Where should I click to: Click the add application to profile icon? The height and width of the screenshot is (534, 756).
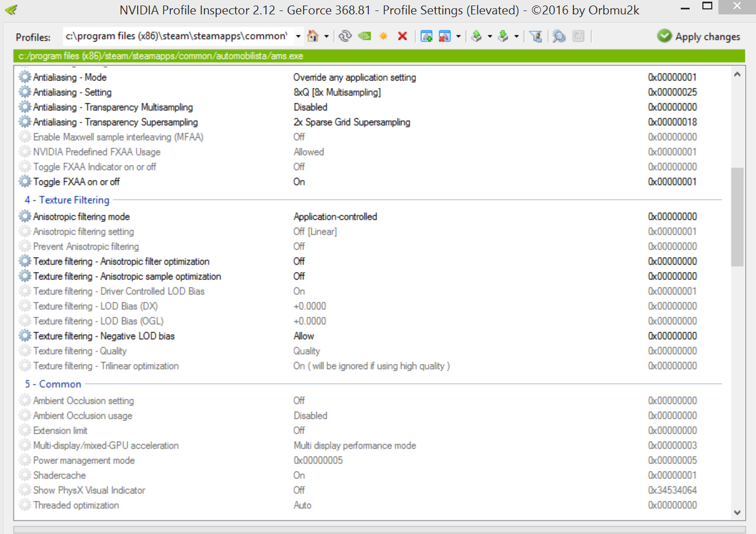point(426,36)
